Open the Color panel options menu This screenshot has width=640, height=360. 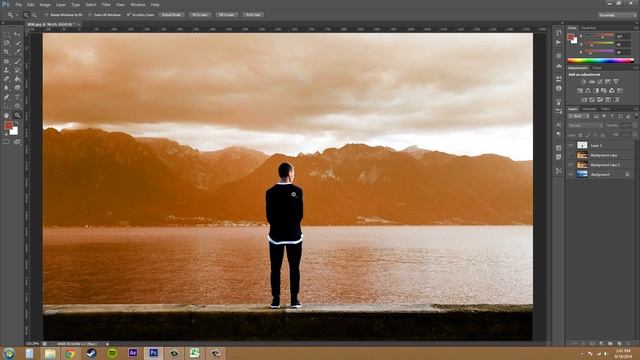[636, 28]
